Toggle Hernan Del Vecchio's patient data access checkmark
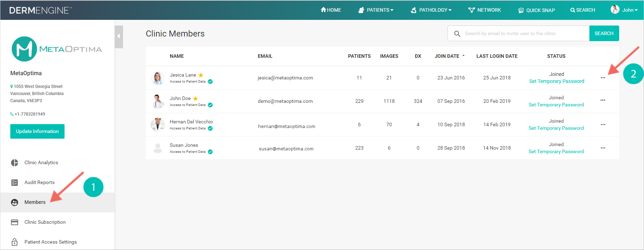 tap(210, 128)
